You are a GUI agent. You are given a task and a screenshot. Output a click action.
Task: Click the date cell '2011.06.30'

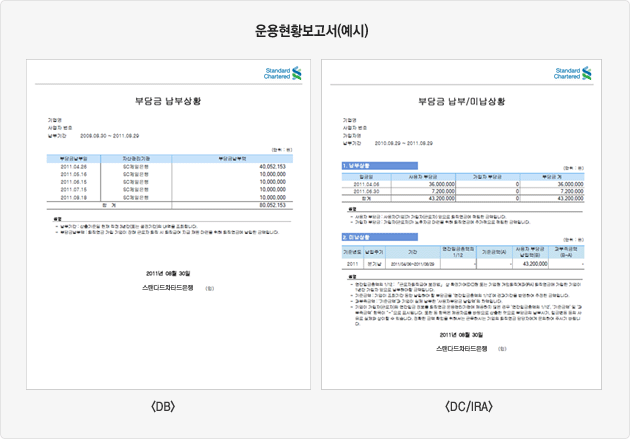(x=366, y=191)
